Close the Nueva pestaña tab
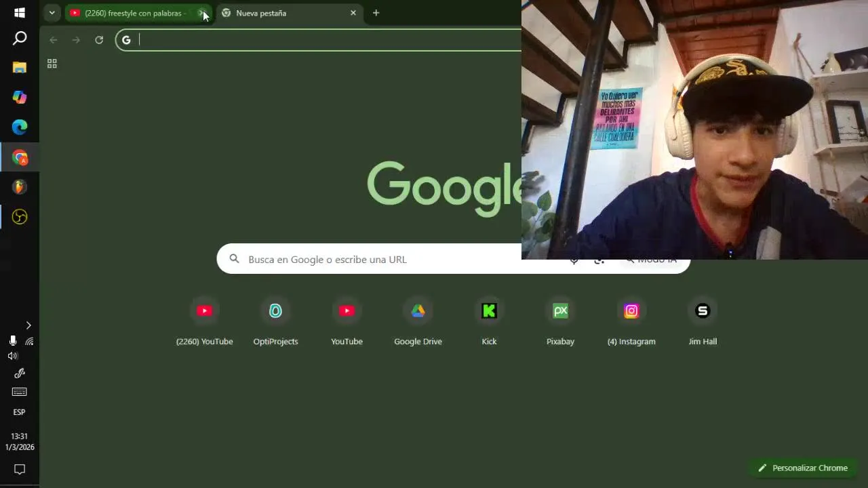This screenshot has width=868, height=488. [x=353, y=13]
